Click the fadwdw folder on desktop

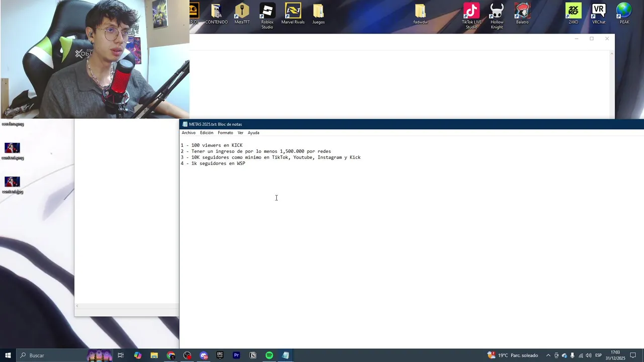click(x=421, y=14)
